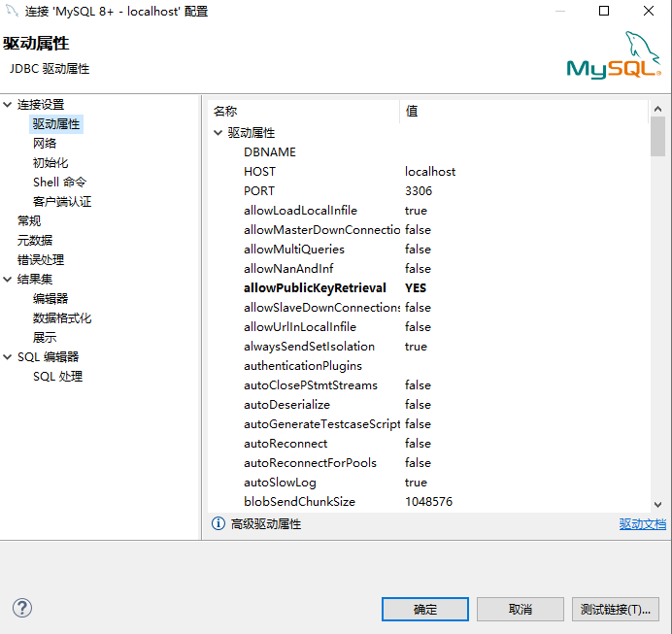Viewport: 672px width, 634px height.
Task: Click the scrollbar up arrow
Action: [657, 109]
